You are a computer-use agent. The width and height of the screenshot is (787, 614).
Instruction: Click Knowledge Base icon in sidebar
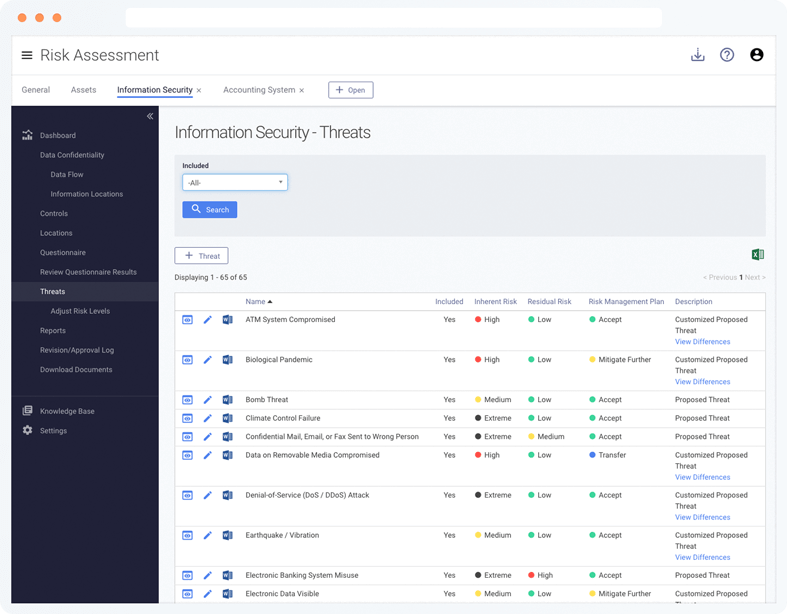click(27, 411)
